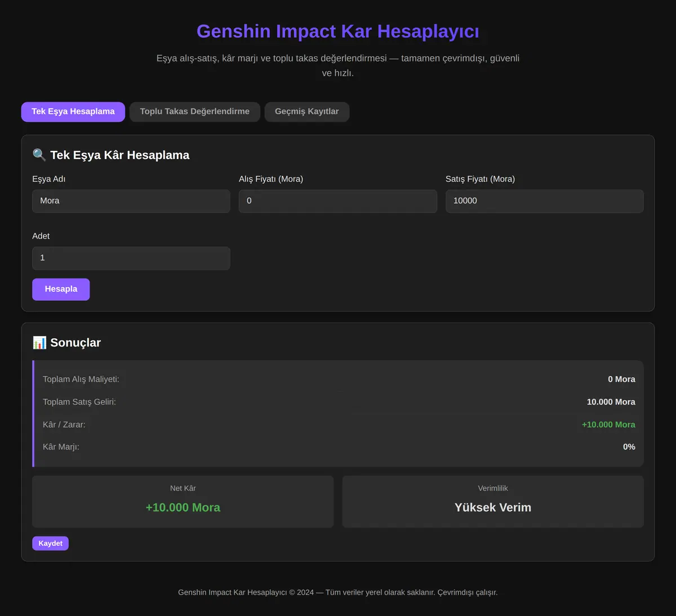The image size is (676, 616).
Task: Click the green +10.000 Mora row value
Action: (x=608, y=424)
